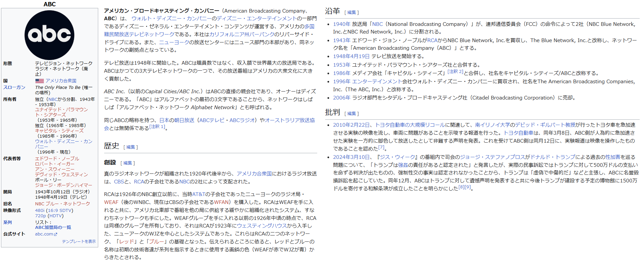Open NBC ブルー・ネットワーク link
This screenshot has height=263, width=644.
pyautogui.click(x=62, y=204)
